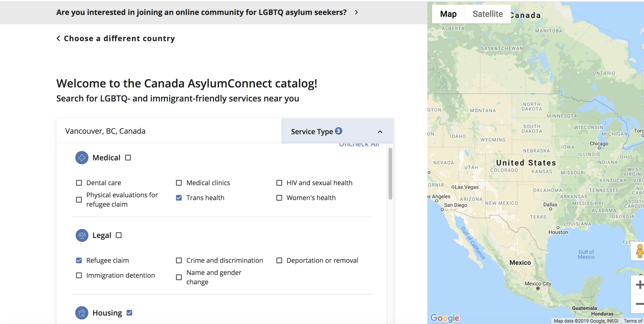Uncheck the Trans health checkbox
The height and width of the screenshot is (324, 644).
[179, 198]
